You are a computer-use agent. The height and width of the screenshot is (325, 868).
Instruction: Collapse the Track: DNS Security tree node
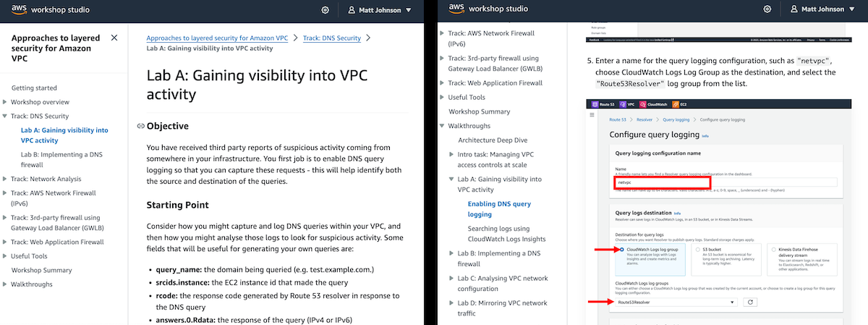4,116
